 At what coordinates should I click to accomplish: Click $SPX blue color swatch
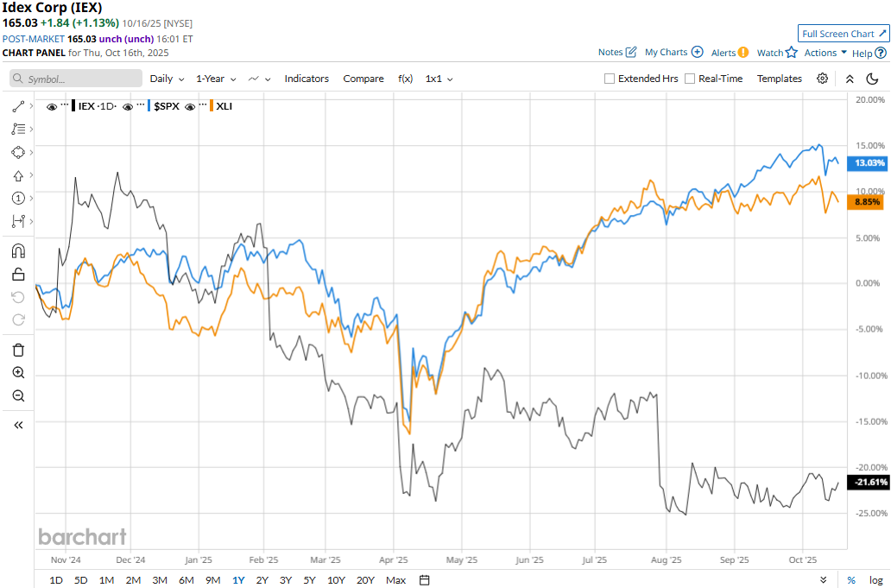pyautogui.click(x=149, y=105)
